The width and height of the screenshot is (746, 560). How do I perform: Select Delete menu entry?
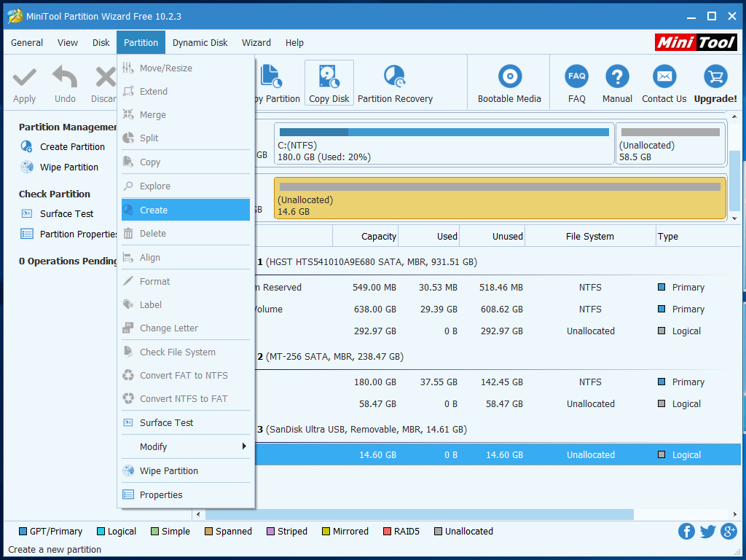point(186,234)
